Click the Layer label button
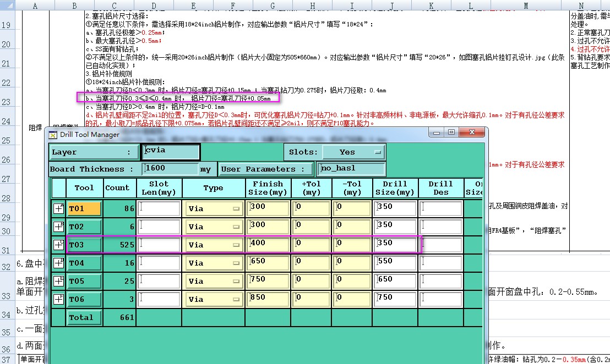 click(x=94, y=152)
